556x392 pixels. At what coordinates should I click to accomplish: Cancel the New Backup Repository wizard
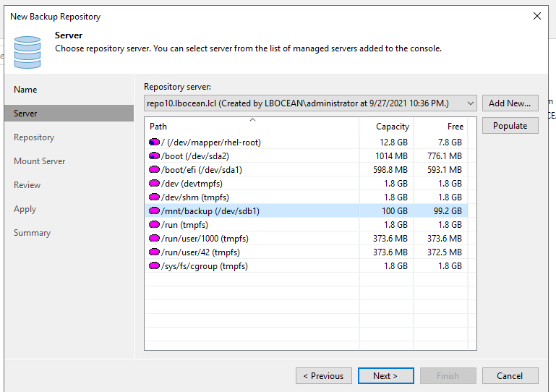510,376
